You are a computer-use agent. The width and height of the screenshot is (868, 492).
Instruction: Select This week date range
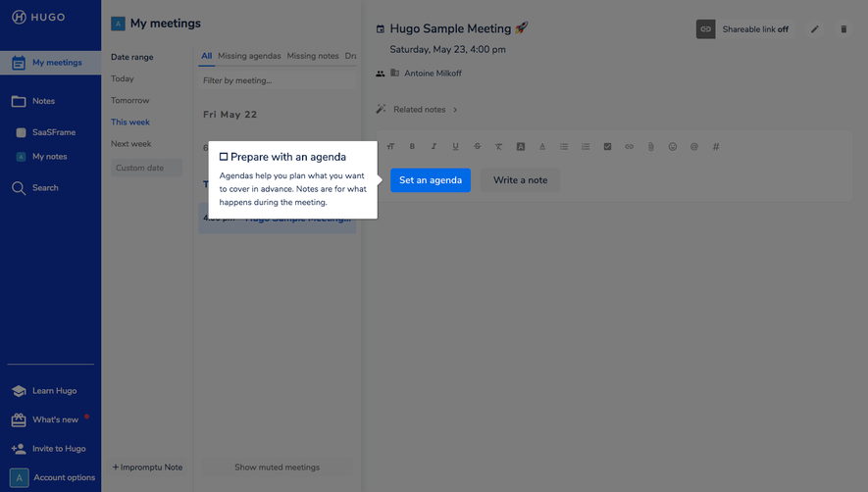click(130, 122)
